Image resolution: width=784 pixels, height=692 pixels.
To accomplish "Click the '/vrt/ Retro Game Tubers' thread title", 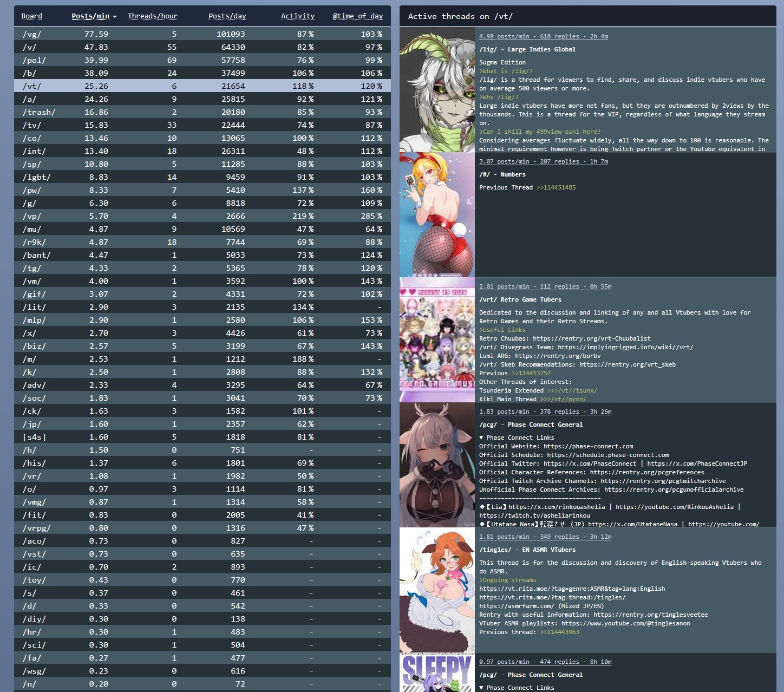I will tap(520, 299).
